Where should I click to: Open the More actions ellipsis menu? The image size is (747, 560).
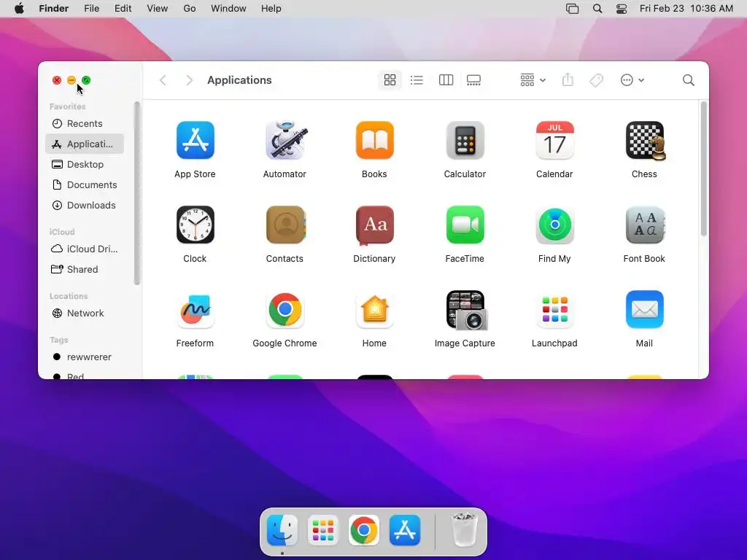pos(632,80)
